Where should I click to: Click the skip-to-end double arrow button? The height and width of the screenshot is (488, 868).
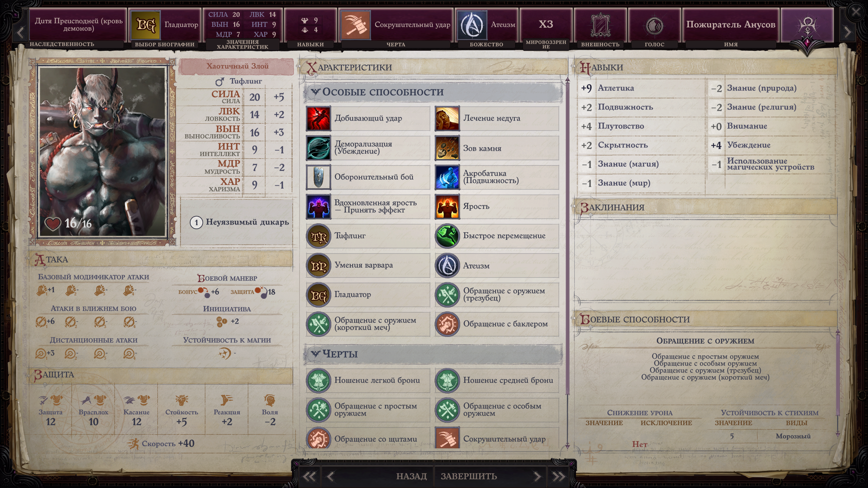(x=559, y=476)
